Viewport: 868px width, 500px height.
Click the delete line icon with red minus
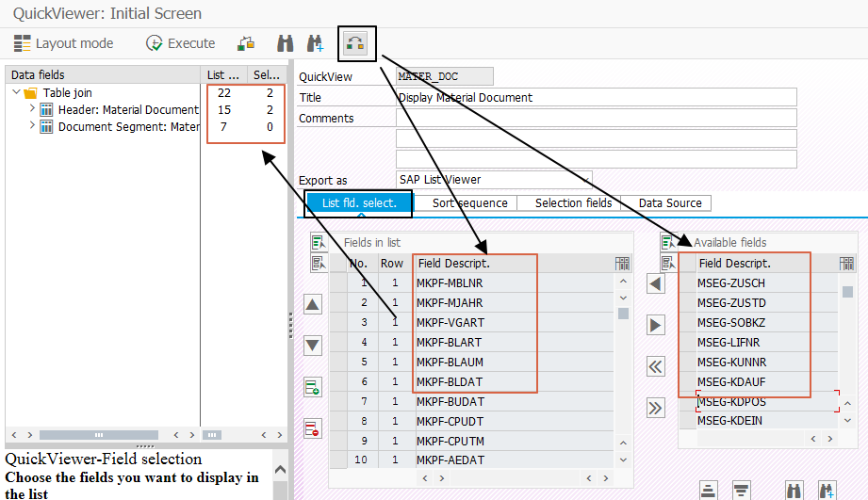[313, 428]
